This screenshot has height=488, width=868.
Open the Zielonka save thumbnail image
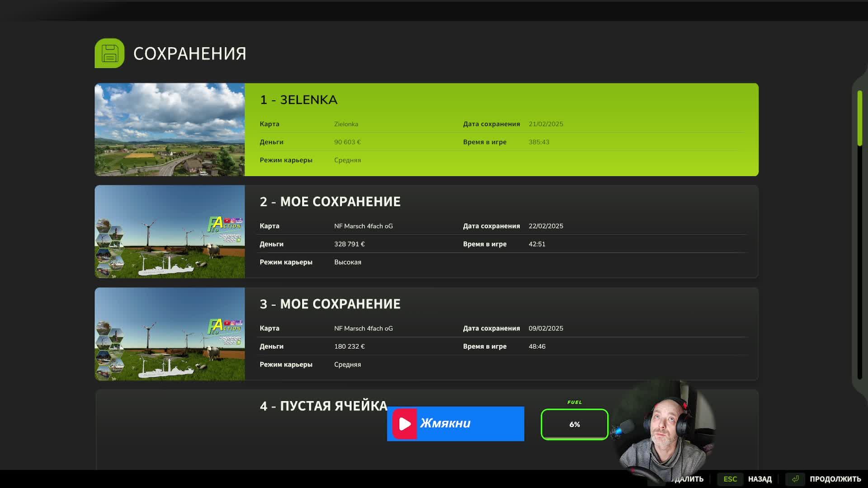[x=170, y=130]
